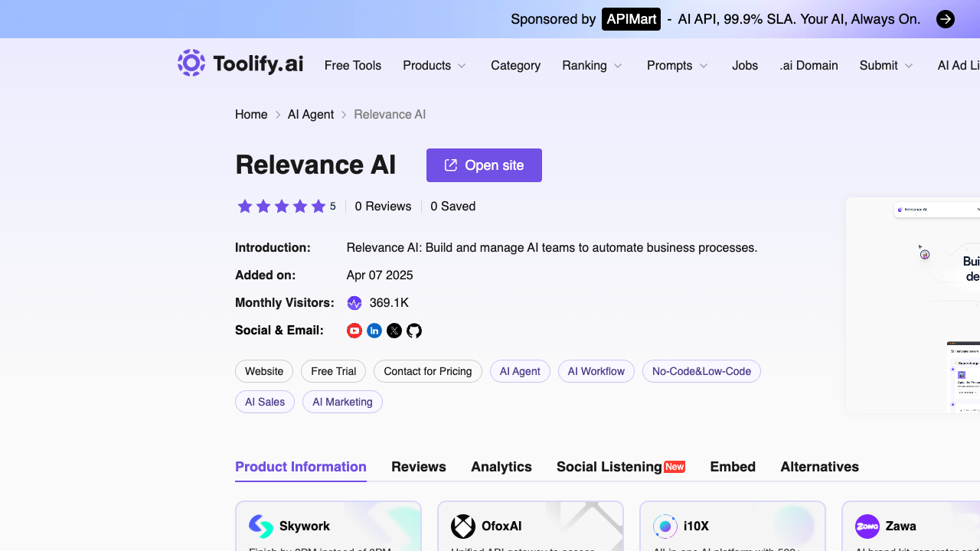The height and width of the screenshot is (551, 980).
Task: Expand the Prompts dropdown menu
Action: click(x=678, y=66)
